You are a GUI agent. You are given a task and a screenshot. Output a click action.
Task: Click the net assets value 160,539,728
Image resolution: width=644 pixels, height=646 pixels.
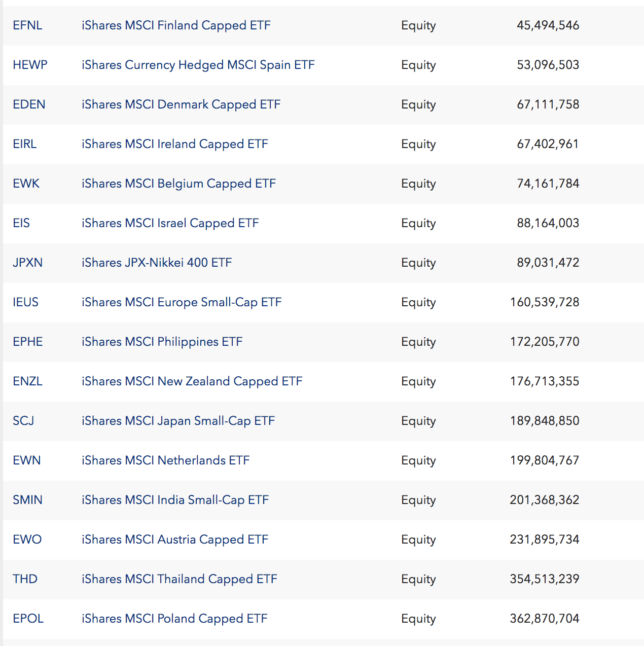click(545, 302)
